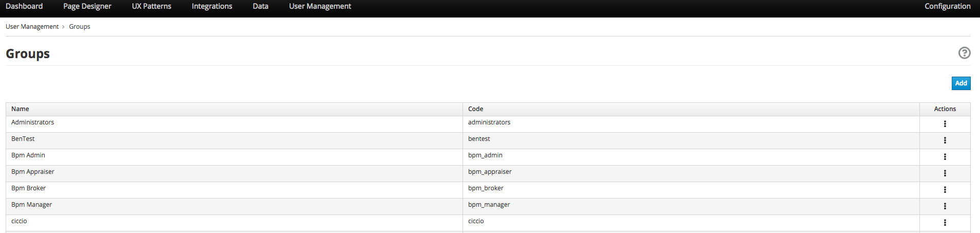Click the bpm_admin code cell
Screen dimensions: 980x233
(x=691, y=157)
